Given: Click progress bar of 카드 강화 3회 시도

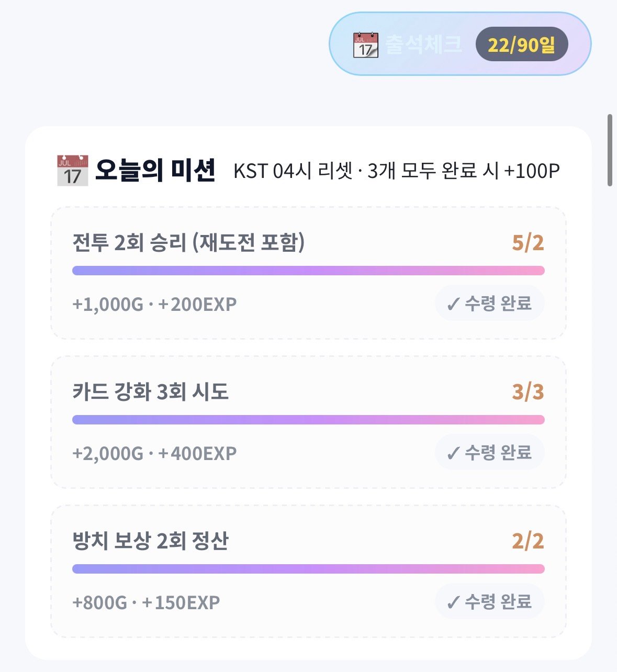Looking at the screenshot, I should point(308,420).
